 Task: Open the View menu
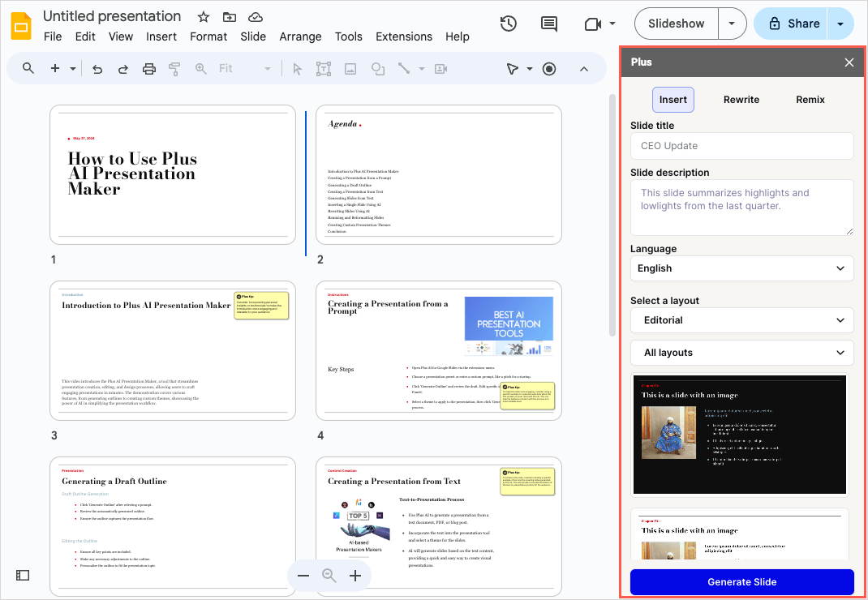coord(121,36)
